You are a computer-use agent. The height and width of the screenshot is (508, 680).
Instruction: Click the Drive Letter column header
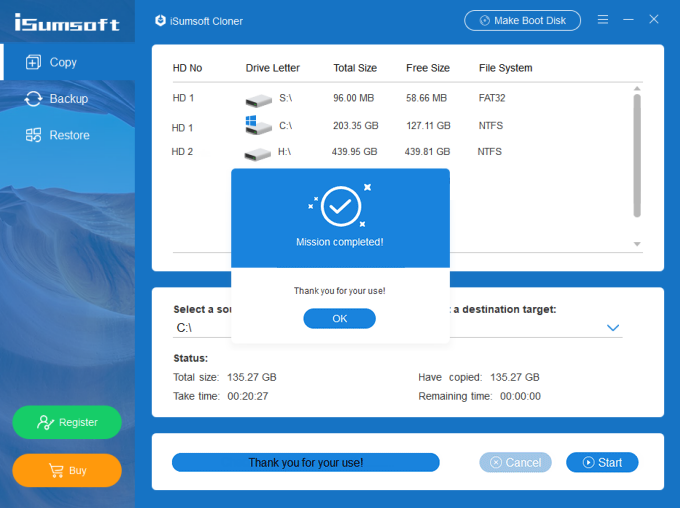(273, 68)
